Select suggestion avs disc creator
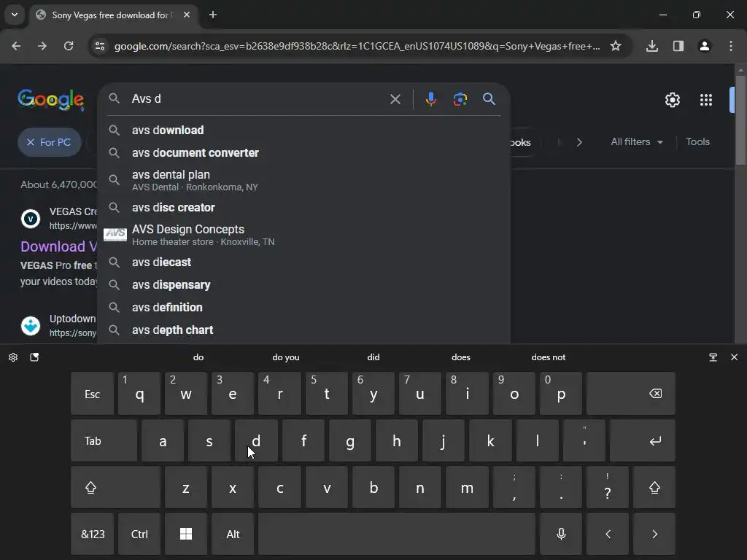 coord(304,208)
